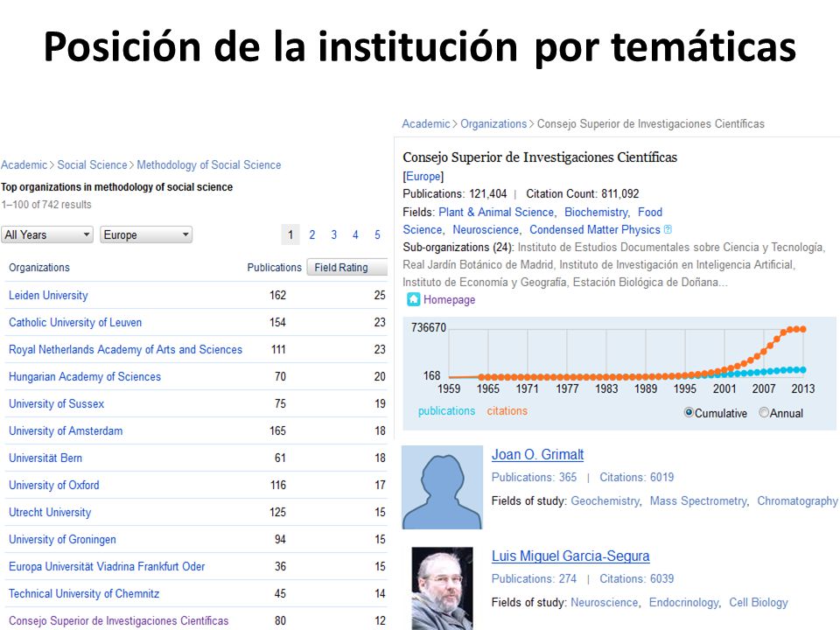Open Social Science breadcrumb link

92,165
